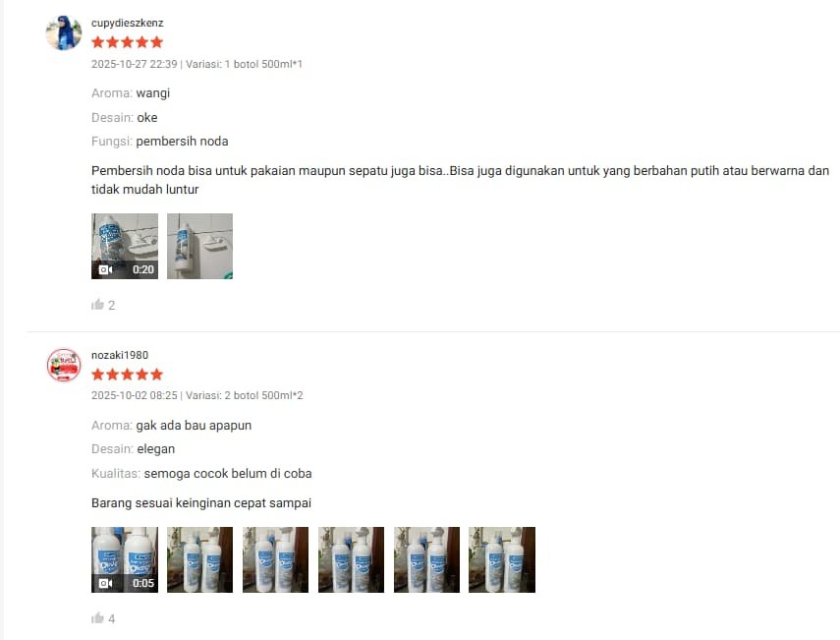840x640 pixels.
Task: Click the like count 2
Action: (x=111, y=306)
